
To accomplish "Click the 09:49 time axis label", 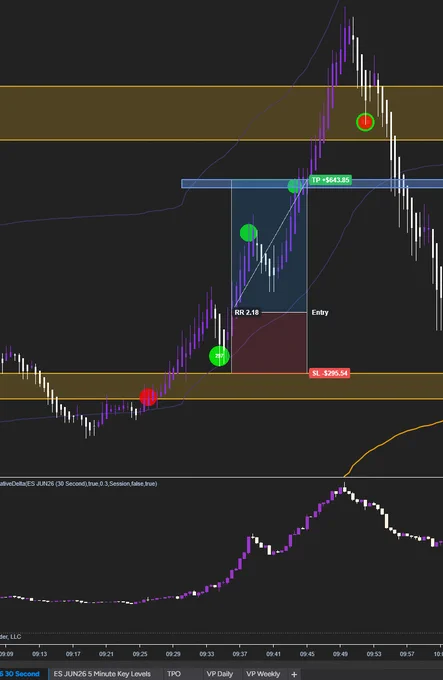I will coord(340,654).
